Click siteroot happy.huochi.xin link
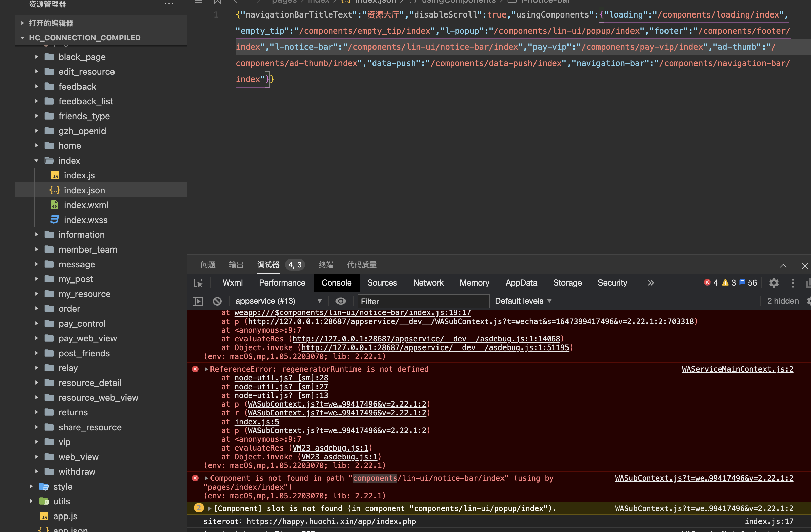The image size is (811, 532). [x=331, y=521]
